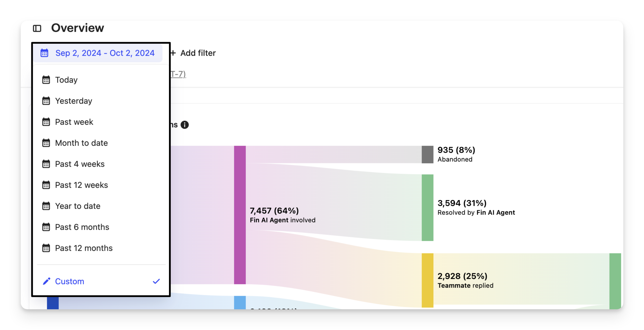644x330 pixels.
Task: Click the purple Fin AI Agent involved bar
Action: (240, 215)
